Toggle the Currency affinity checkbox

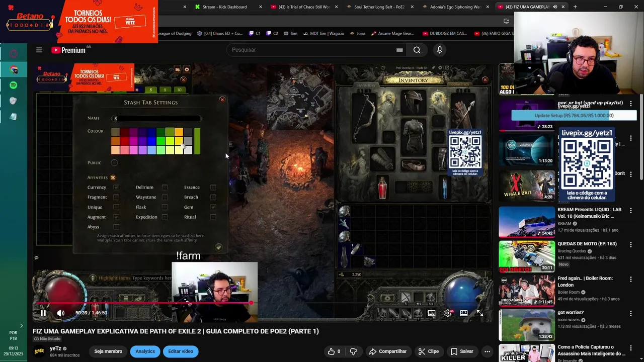click(x=116, y=188)
